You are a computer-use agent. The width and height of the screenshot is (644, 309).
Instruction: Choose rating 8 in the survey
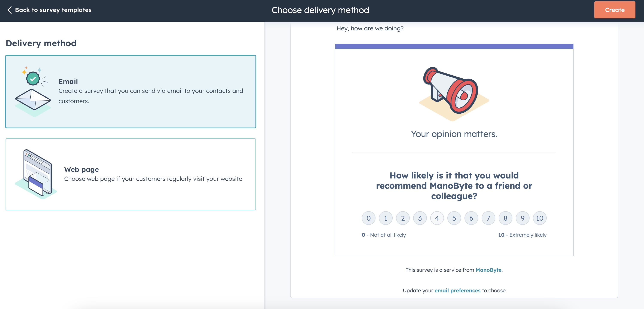(x=506, y=218)
